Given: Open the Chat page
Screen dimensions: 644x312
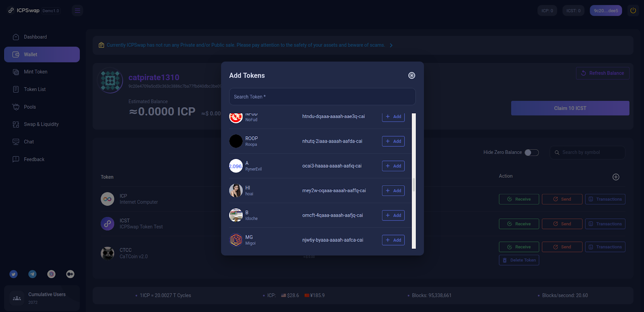Looking at the screenshot, I should (42, 142).
